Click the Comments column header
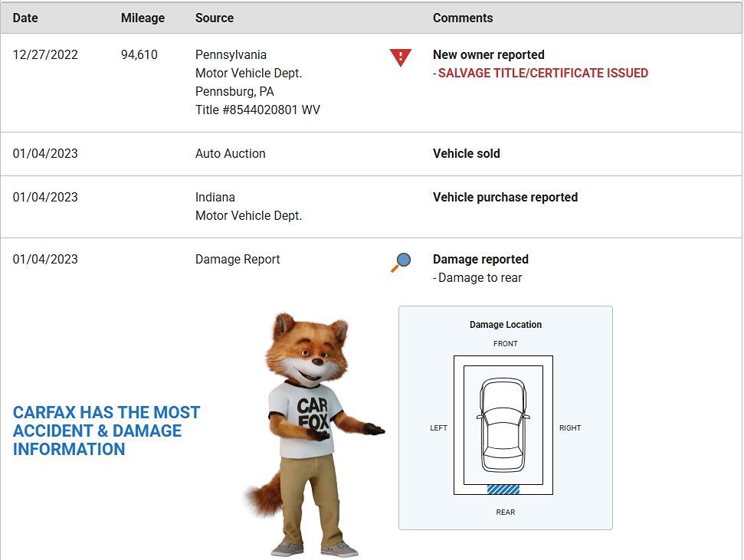Screen dimensions: 744x560 463,18
